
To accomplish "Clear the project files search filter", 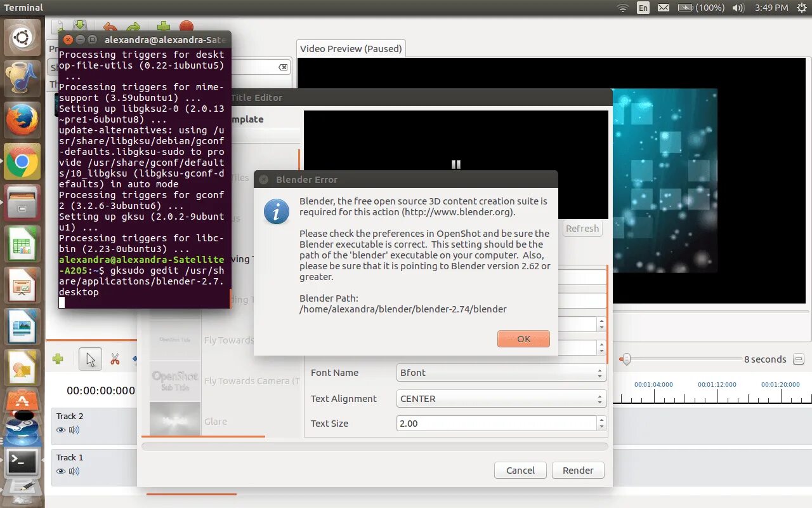I will [x=284, y=67].
